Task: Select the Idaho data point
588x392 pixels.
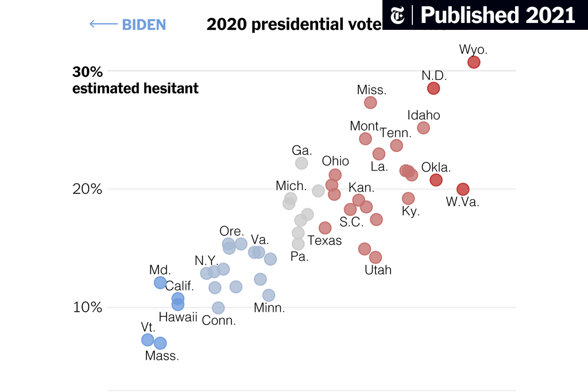Action: coord(423,128)
